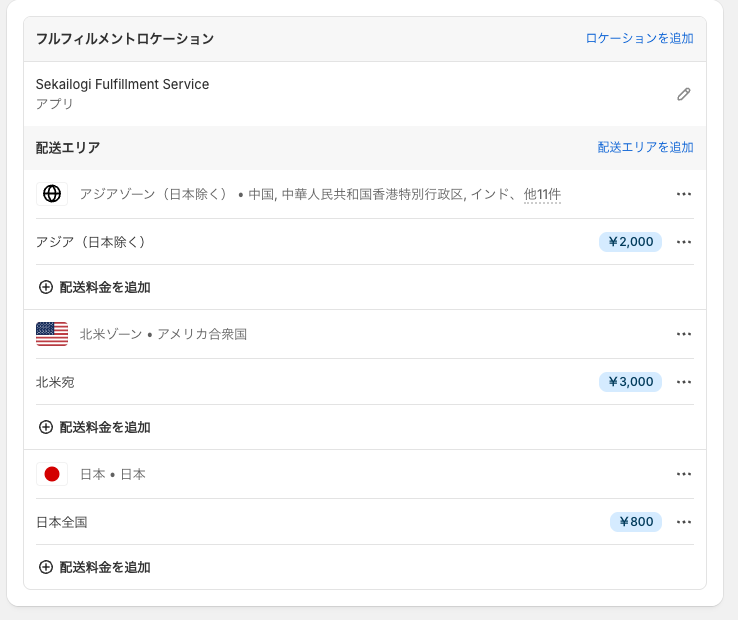Click the ￥3,000 price badge
The height and width of the screenshot is (620, 738).
(x=630, y=382)
